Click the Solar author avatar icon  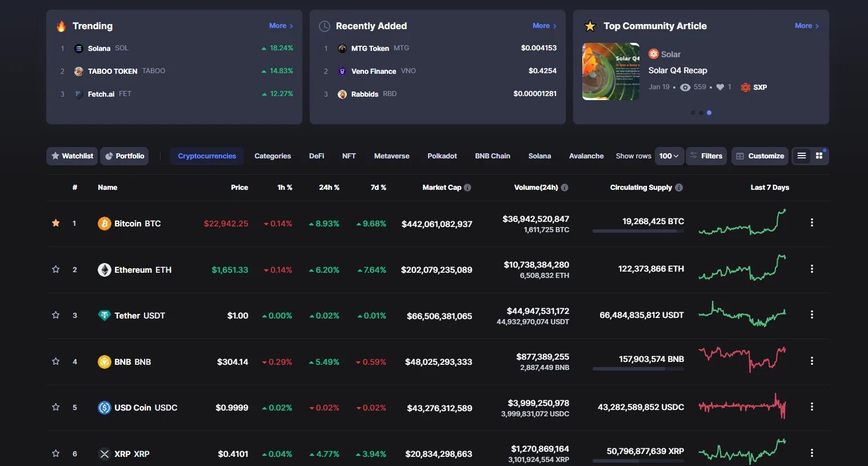(654, 54)
